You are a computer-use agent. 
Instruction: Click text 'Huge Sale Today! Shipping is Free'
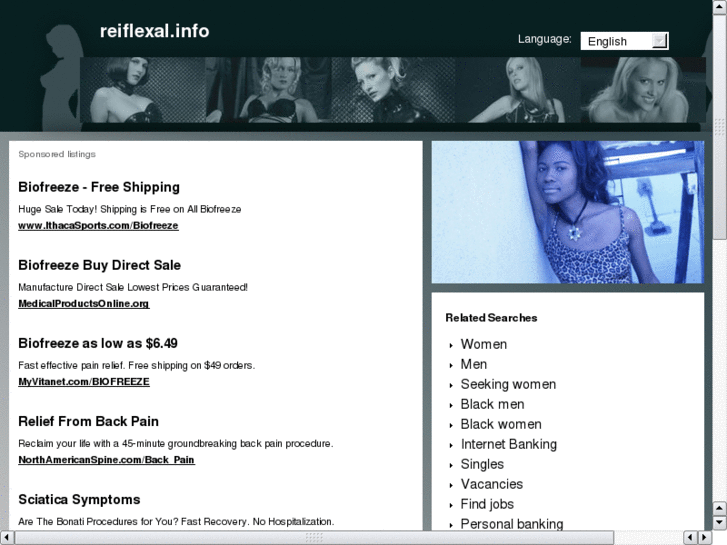coord(94,209)
